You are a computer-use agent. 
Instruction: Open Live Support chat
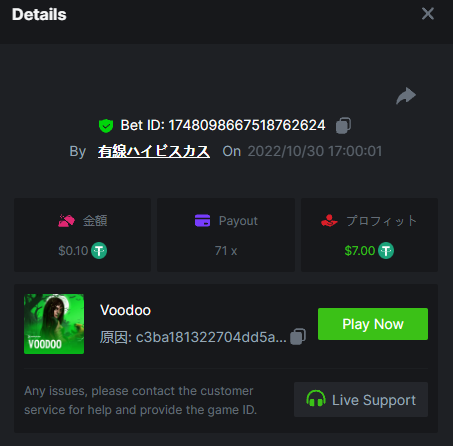point(361,399)
